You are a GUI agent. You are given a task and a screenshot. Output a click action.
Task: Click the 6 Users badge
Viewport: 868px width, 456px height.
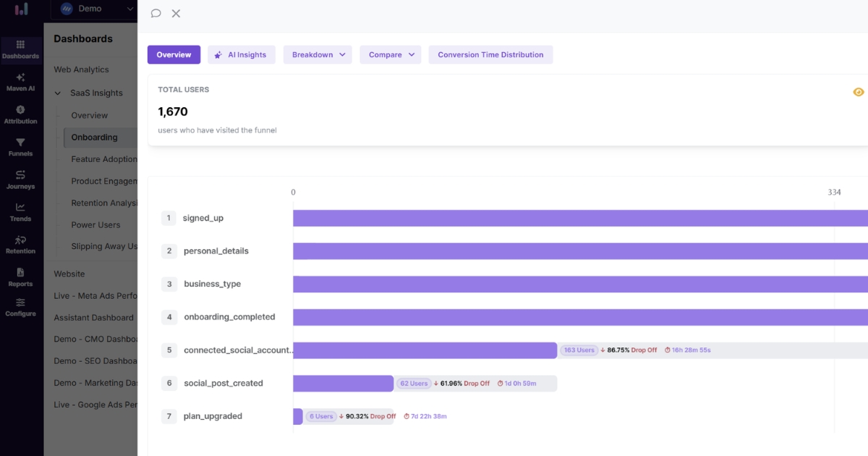click(320, 416)
